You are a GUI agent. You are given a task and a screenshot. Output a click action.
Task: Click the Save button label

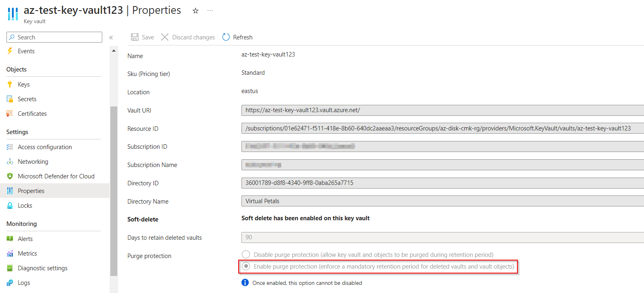[x=148, y=37]
